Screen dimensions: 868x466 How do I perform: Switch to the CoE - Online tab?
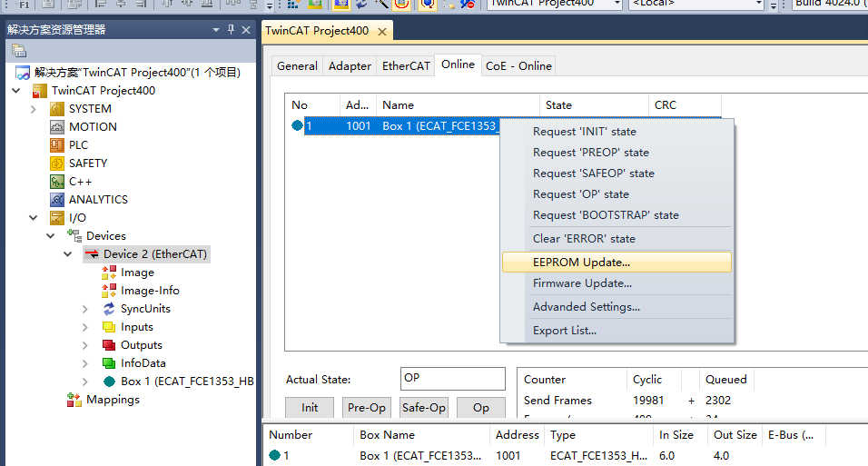[x=518, y=66]
